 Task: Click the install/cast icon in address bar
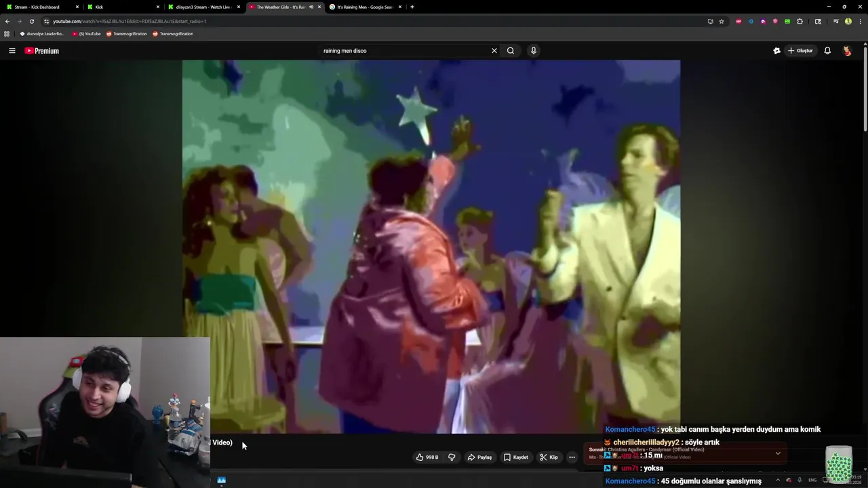coord(710,21)
